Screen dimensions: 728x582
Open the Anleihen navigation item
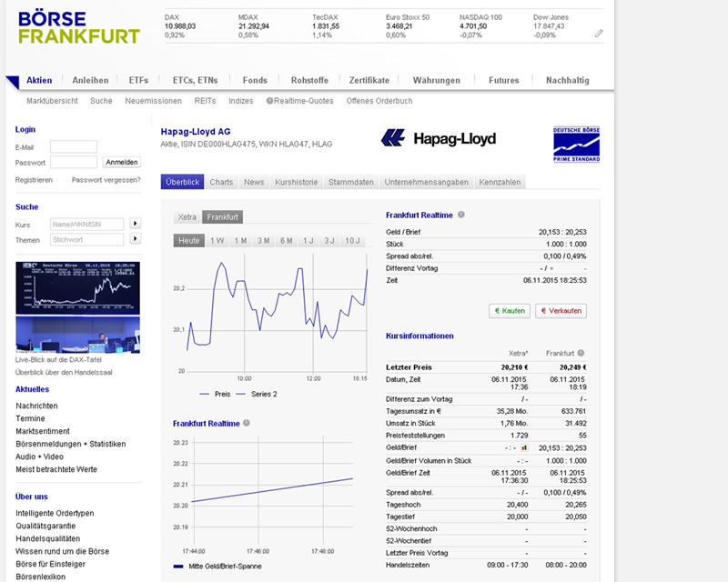coord(90,80)
